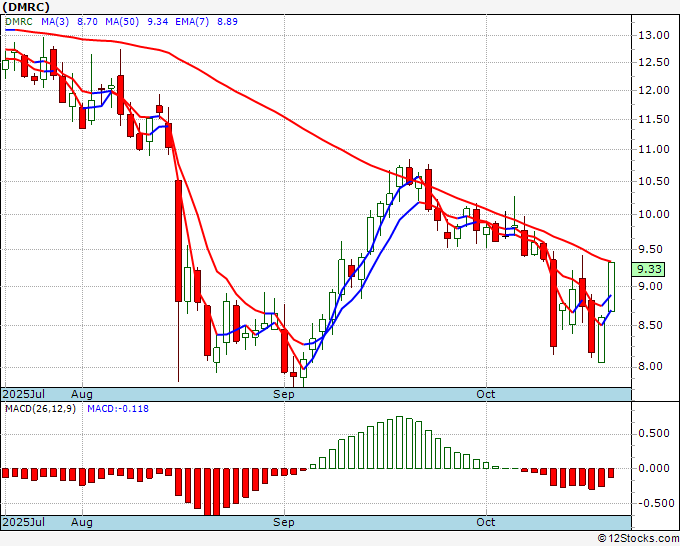
Task: Click the 8.50 price axis label
Action: [651, 325]
